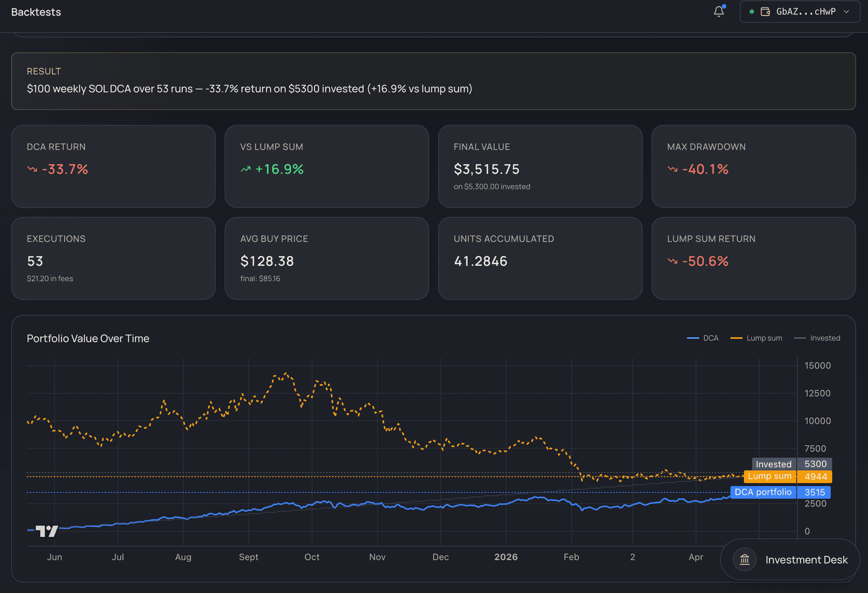Click the uptrend icon in VS Lump Sum
The image size is (868, 593).
click(x=245, y=170)
